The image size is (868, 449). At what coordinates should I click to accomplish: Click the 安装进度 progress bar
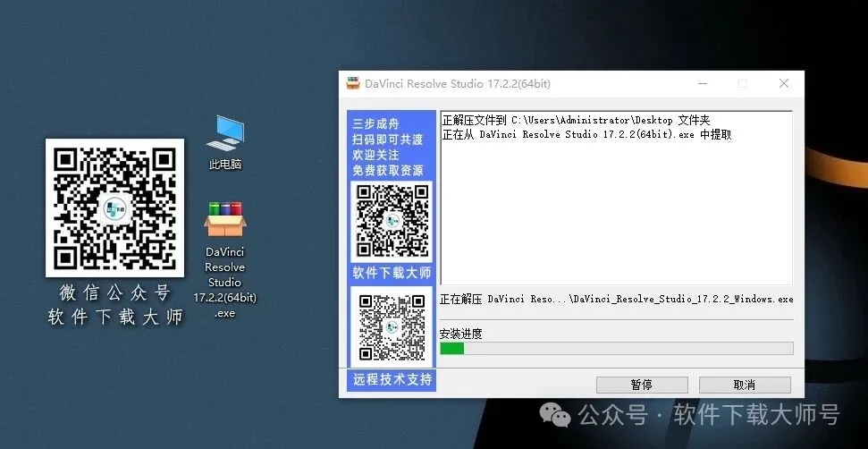pos(616,348)
